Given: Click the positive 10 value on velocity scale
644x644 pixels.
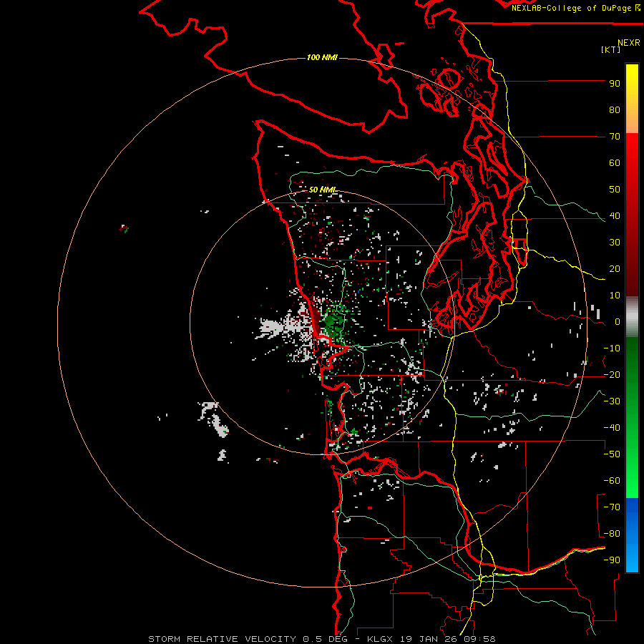Looking at the screenshot, I should click(x=615, y=296).
